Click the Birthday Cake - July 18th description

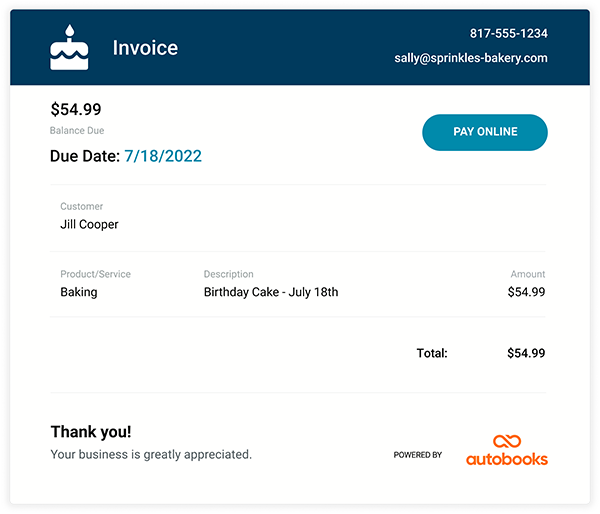coord(271,292)
